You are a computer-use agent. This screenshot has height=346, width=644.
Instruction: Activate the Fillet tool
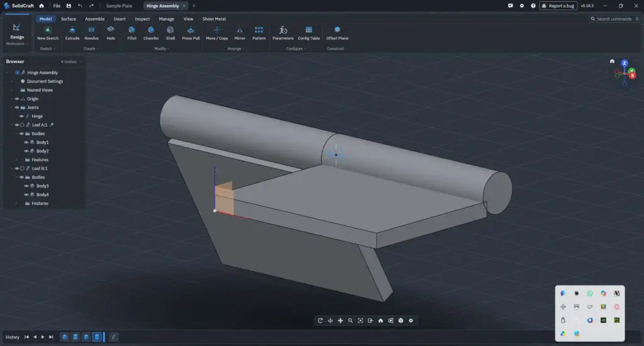132,33
